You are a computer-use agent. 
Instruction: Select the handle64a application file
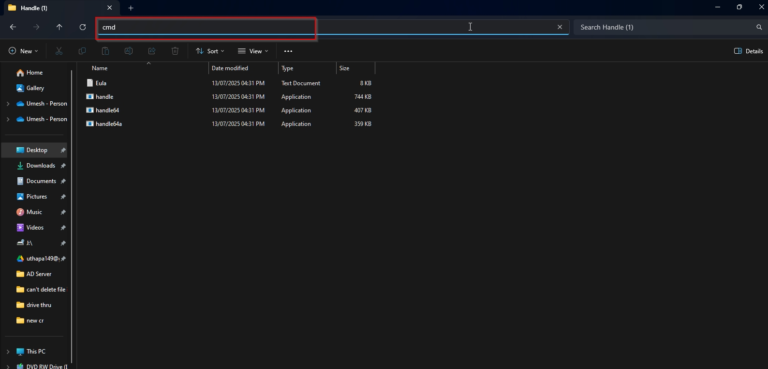click(108, 124)
